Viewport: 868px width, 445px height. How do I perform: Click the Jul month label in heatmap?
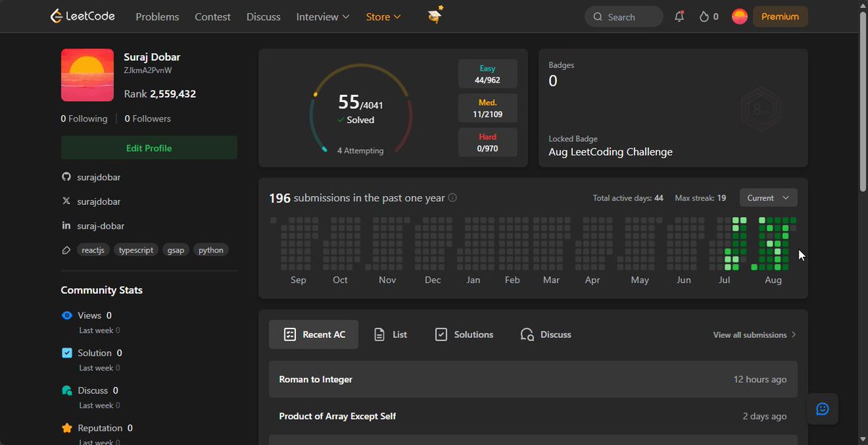[x=724, y=280]
